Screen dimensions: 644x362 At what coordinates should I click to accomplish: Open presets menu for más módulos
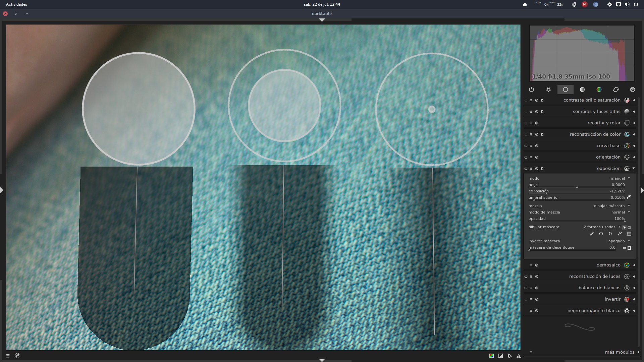[x=531, y=352]
